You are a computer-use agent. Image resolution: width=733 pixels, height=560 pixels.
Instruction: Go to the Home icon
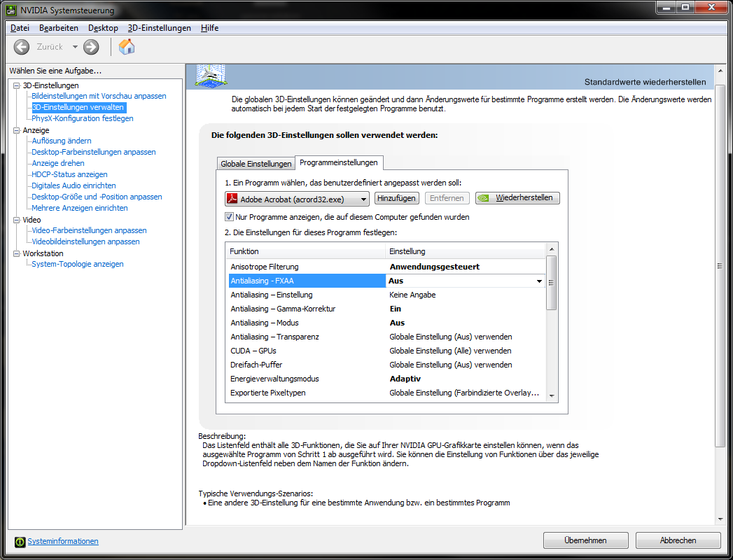tap(127, 47)
